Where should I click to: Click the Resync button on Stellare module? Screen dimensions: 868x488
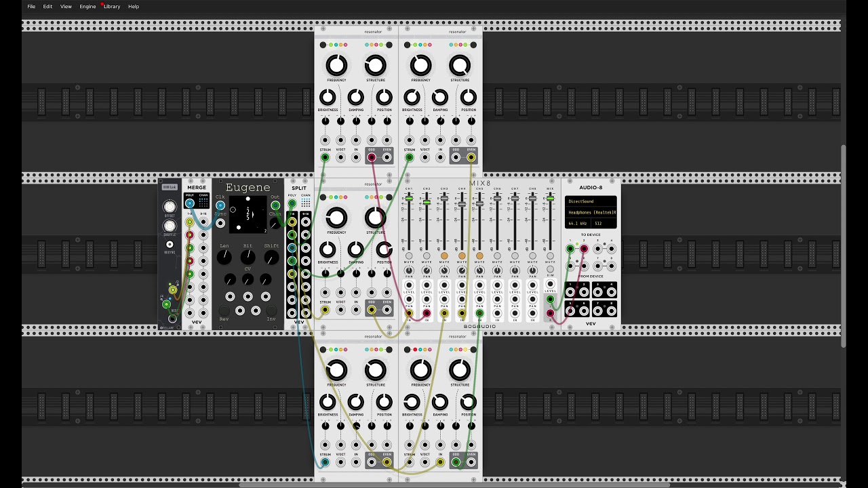[x=170, y=245]
